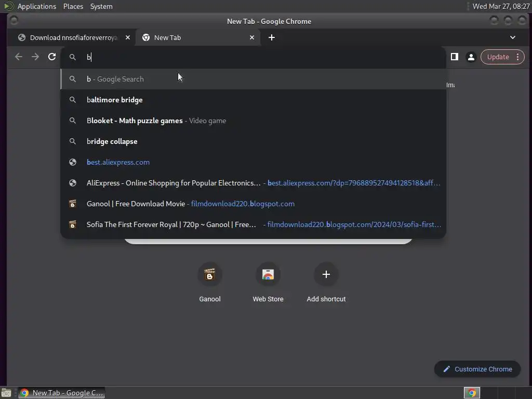
Task: Click the clock showing Wed Mar 27
Action: [501, 6]
